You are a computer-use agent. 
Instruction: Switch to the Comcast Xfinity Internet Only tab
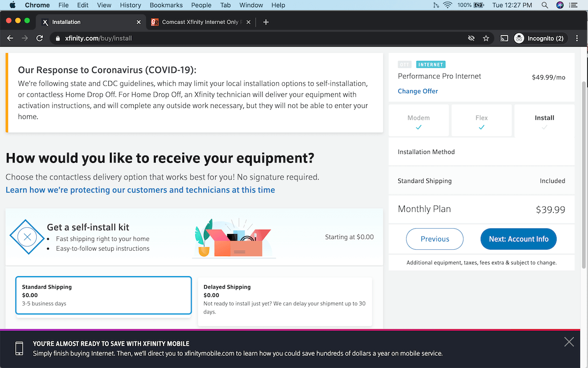(201, 22)
